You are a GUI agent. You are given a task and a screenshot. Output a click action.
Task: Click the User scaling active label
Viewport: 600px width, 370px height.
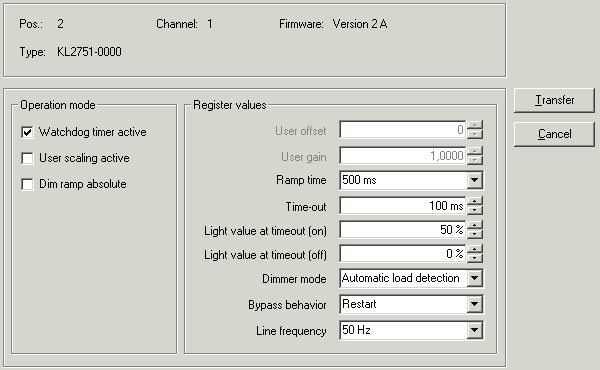(84, 158)
